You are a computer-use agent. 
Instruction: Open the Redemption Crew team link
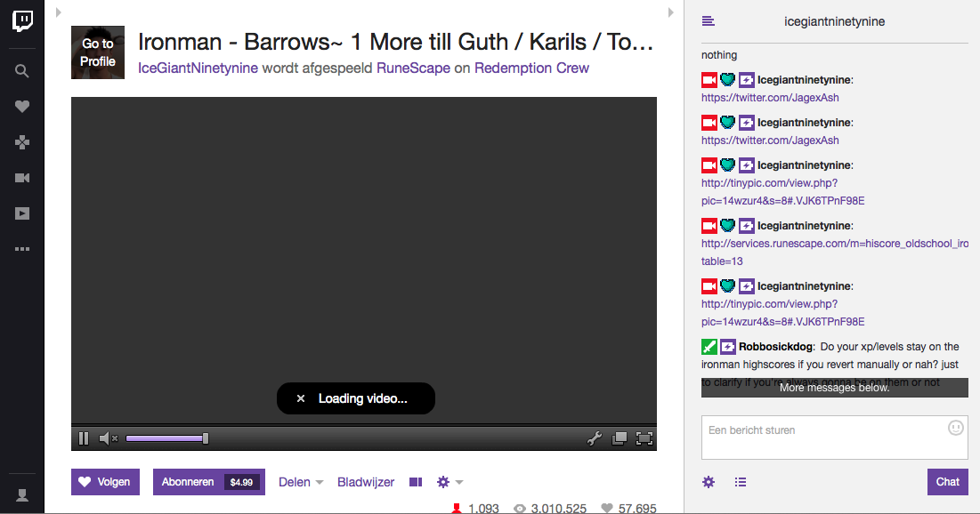tap(531, 68)
